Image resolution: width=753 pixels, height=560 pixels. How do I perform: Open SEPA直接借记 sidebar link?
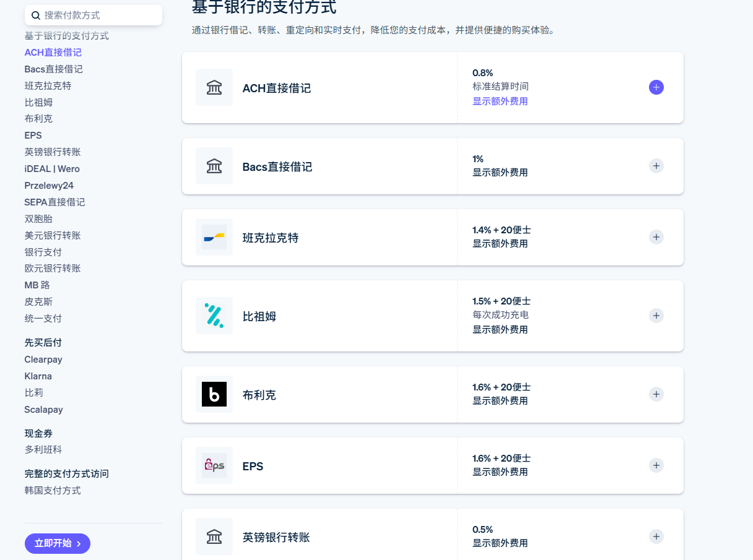pos(55,202)
